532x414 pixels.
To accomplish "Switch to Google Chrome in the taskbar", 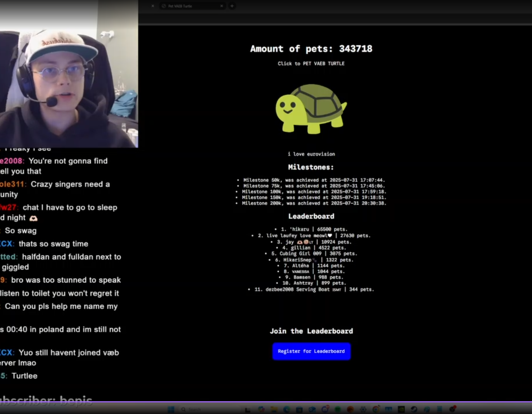I will click(x=376, y=409).
